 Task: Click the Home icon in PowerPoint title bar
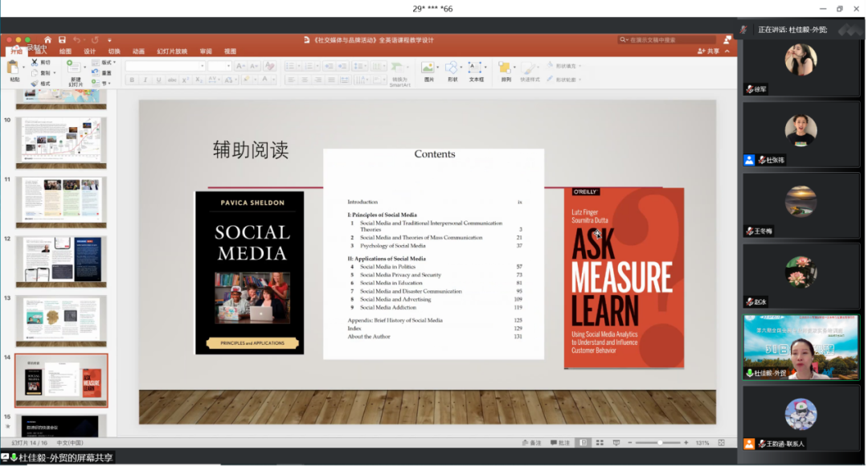pos(47,40)
